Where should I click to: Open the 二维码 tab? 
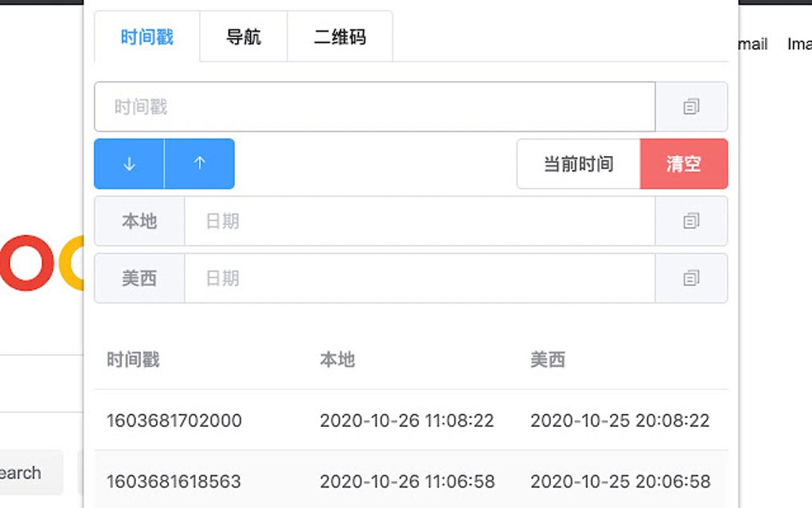(339, 36)
